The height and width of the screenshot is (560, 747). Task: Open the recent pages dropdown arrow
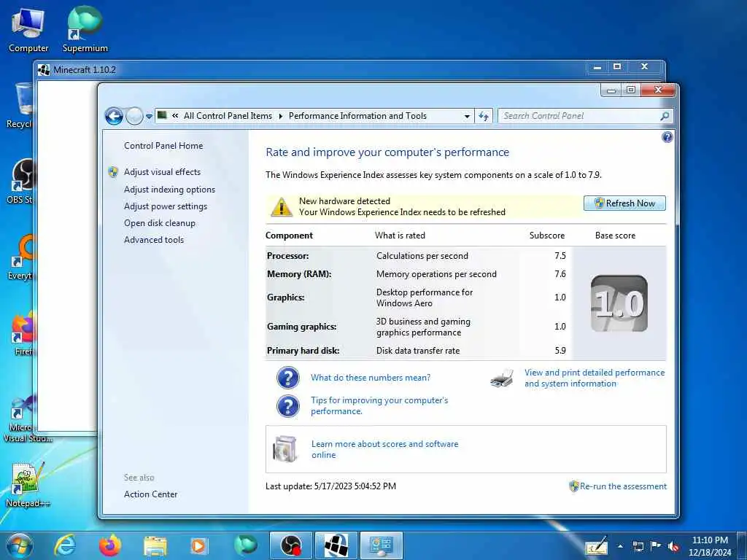(149, 116)
